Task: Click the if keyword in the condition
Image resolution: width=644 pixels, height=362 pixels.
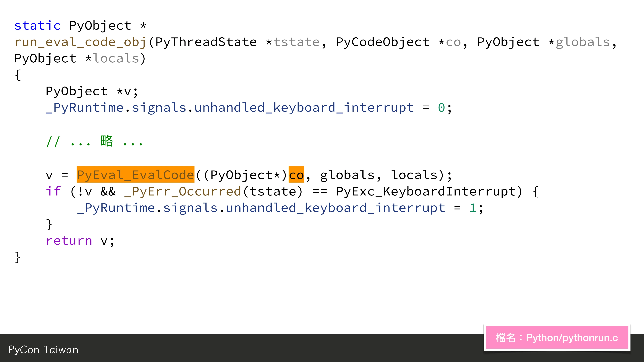Action: [53, 191]
